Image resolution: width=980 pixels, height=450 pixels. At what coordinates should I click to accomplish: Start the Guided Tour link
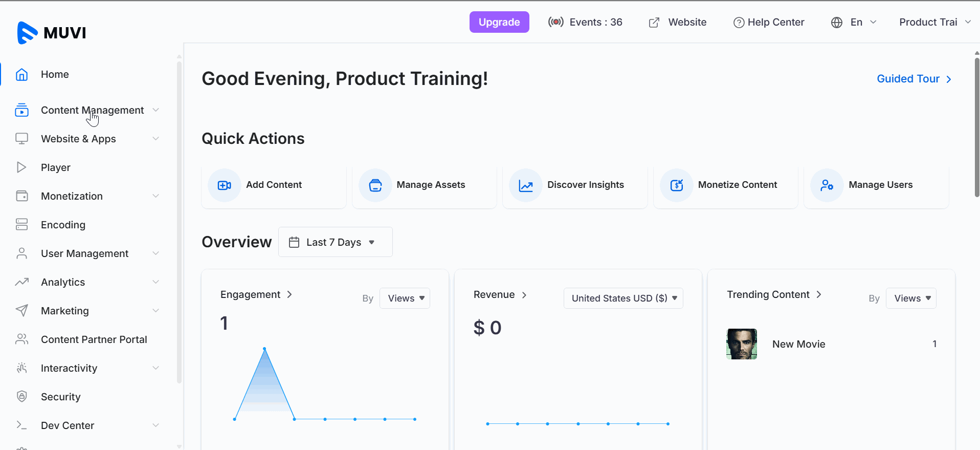pos(914,79)
